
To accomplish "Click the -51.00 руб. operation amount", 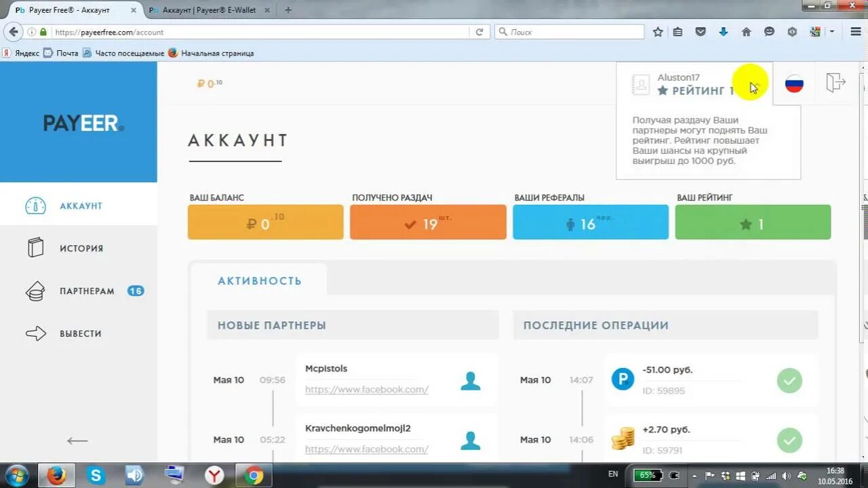I will tap(667, 370).
